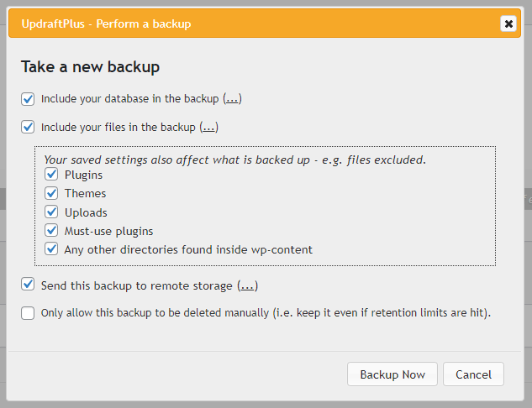
Task: Uncheck the Must-use plugins checkbox
Action: point(52,231)
